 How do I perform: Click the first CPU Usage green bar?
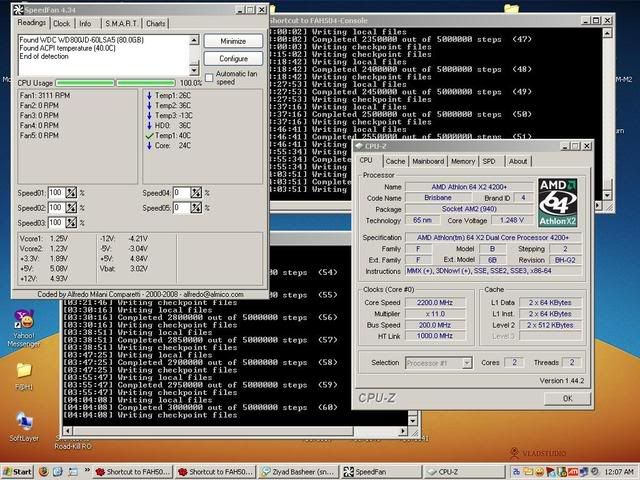point(84,83)
